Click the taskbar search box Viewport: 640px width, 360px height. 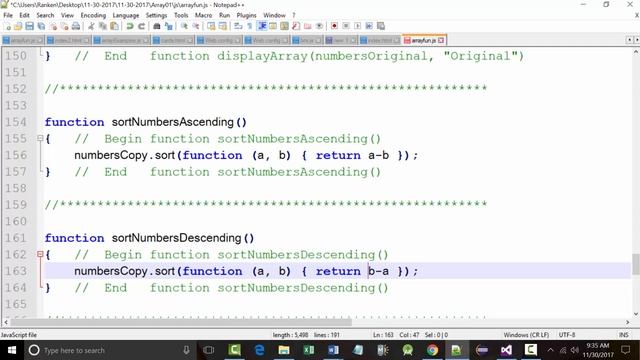[110, 350]
